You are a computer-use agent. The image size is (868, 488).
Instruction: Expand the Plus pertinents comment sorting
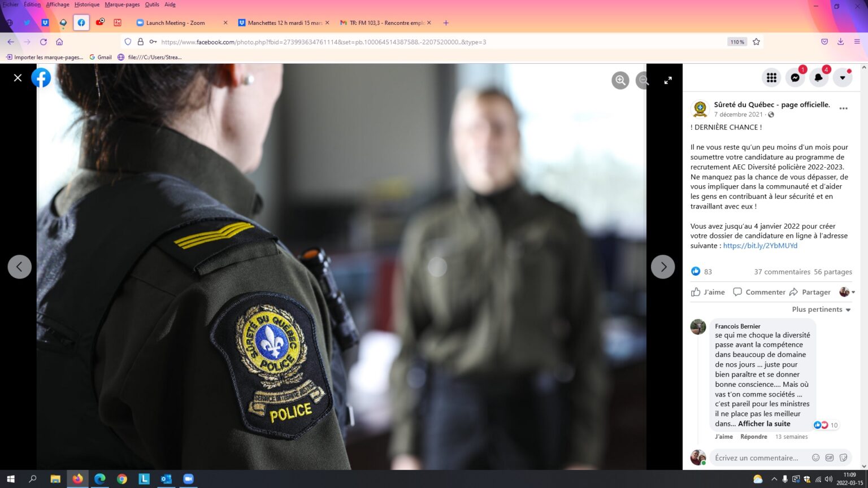pos(821,310)
